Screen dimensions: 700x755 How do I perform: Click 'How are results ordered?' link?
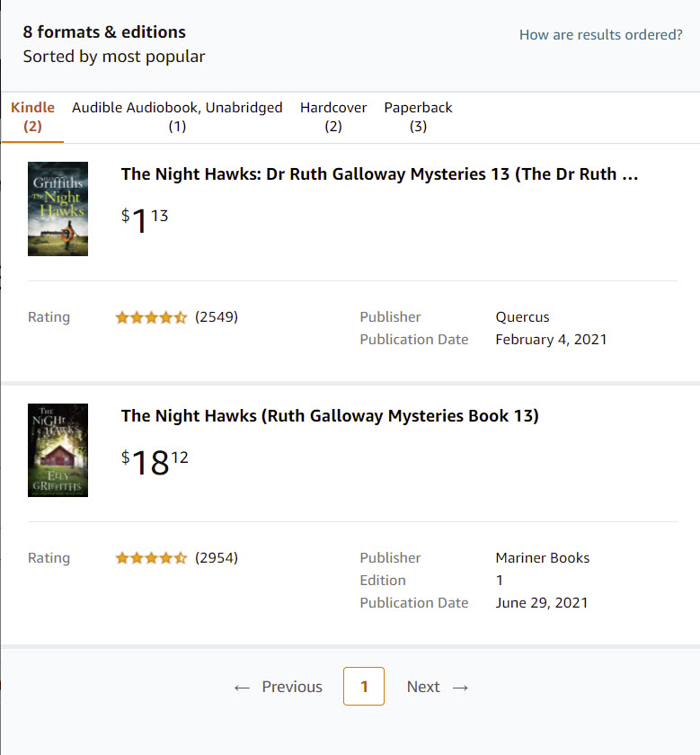[600, 35]
